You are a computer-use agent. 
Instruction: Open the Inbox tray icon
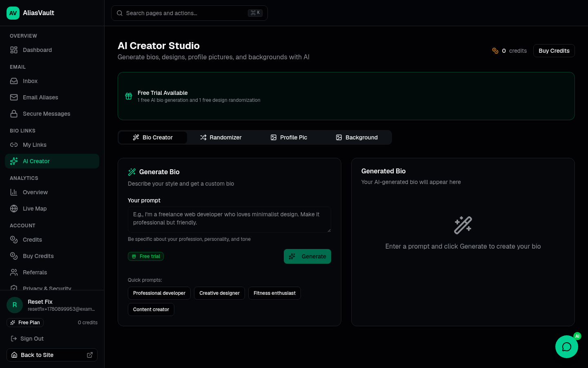point(14,81)
